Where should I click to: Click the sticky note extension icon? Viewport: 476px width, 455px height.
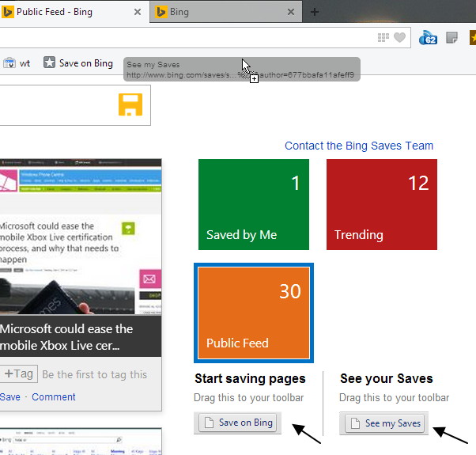pyautogui.click(x=451, y=38)
